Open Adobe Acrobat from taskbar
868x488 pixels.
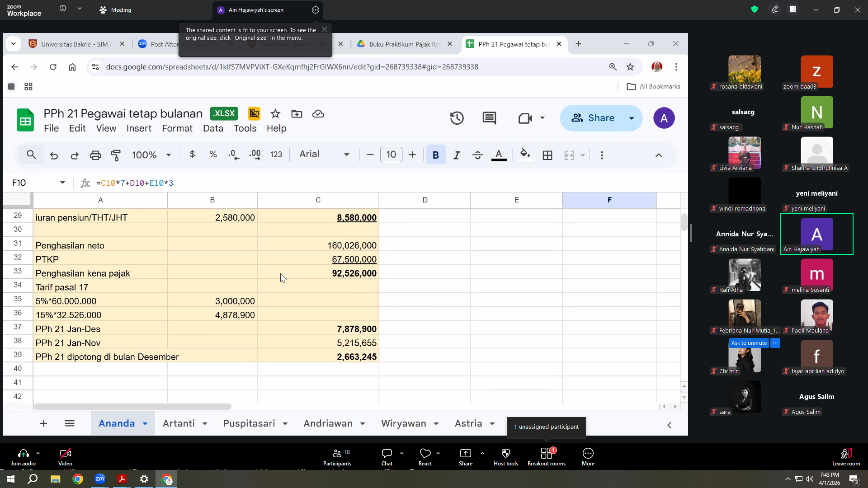click(122, 479)
